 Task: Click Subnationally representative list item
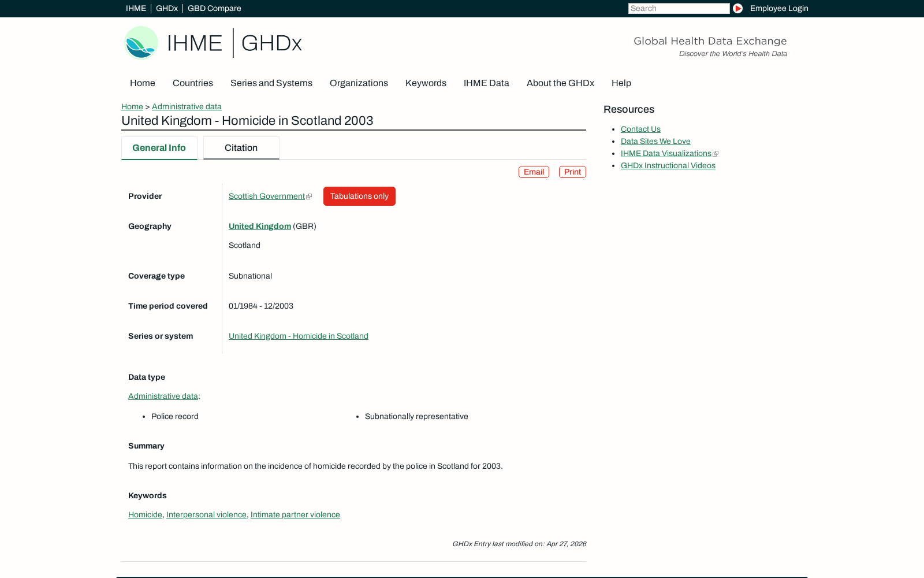click(416, 416)
